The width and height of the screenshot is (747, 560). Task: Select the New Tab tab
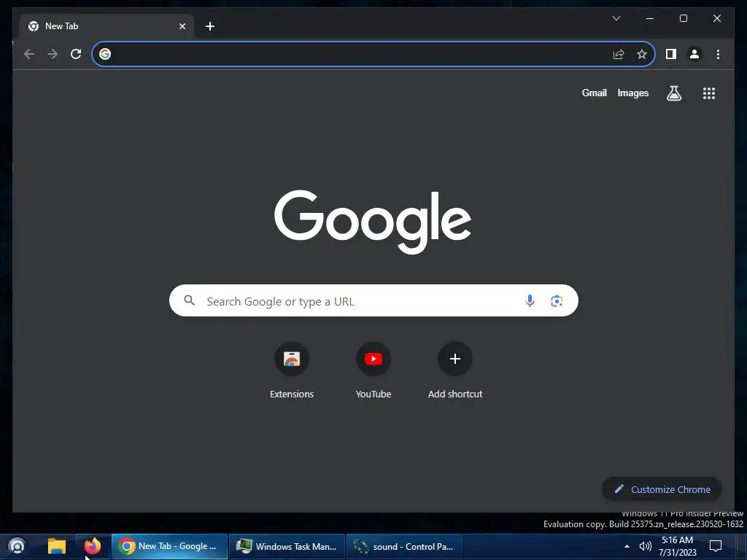click(x=107, y=26)
